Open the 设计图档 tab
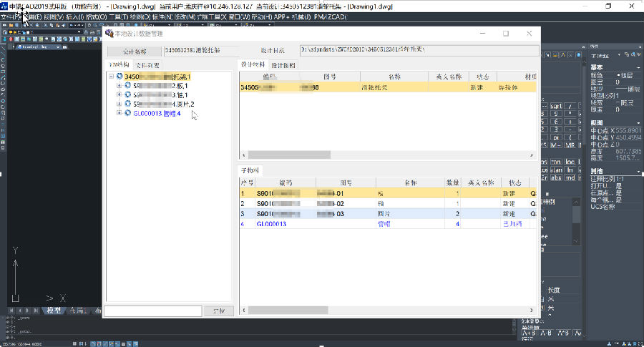This screenshot has width=644, height=347. click(x=284, y=65)
